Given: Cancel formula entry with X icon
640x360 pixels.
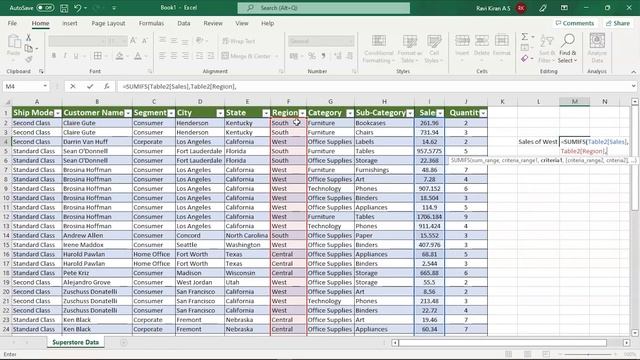Looking at the screenshot, I should tap(73, 87).
